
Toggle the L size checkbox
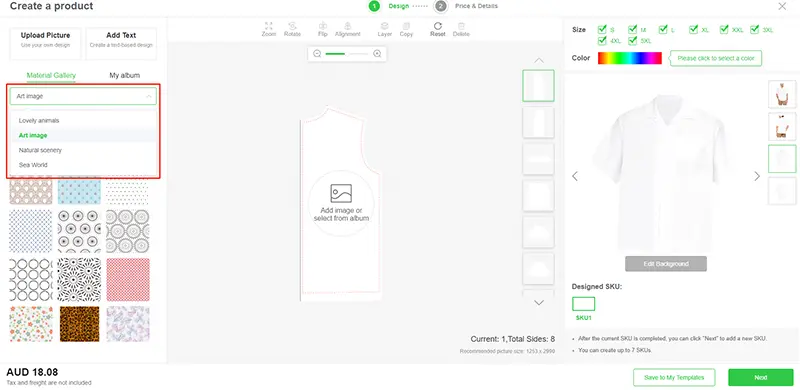pos(663,30)
